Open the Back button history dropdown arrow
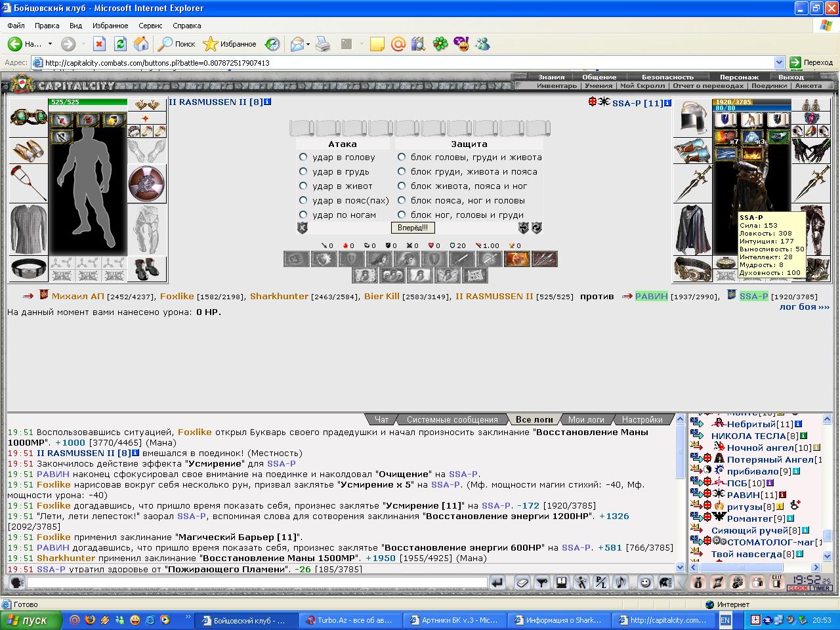840x630 pixels. pyautogui.click(x=50, y=44)
